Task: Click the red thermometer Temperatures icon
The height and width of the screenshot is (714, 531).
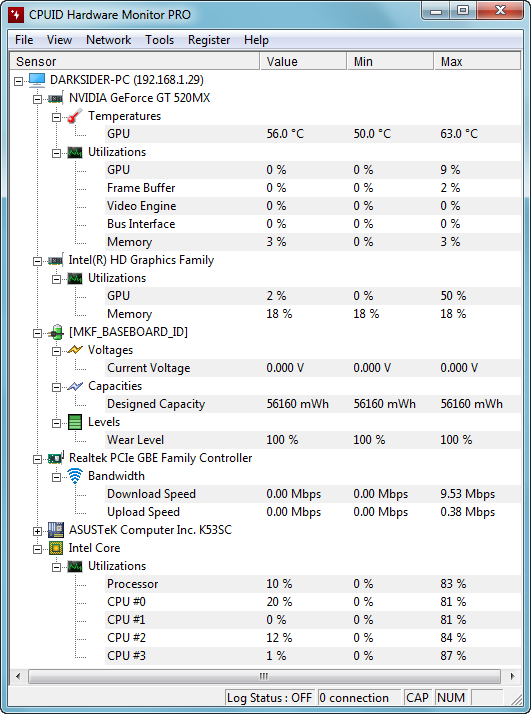Action: (75, 116)
